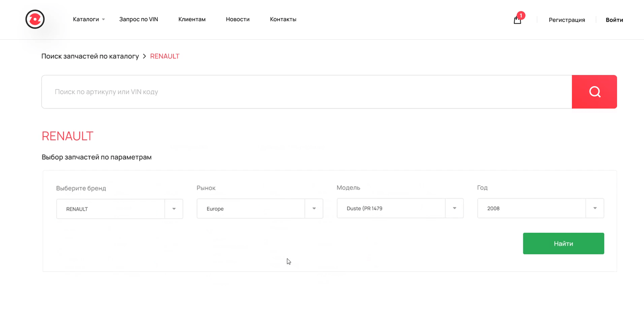This screenshot has height=335, width=644.
Task: Click the RENAULT breadcrumb link
Action: [164, 56]
